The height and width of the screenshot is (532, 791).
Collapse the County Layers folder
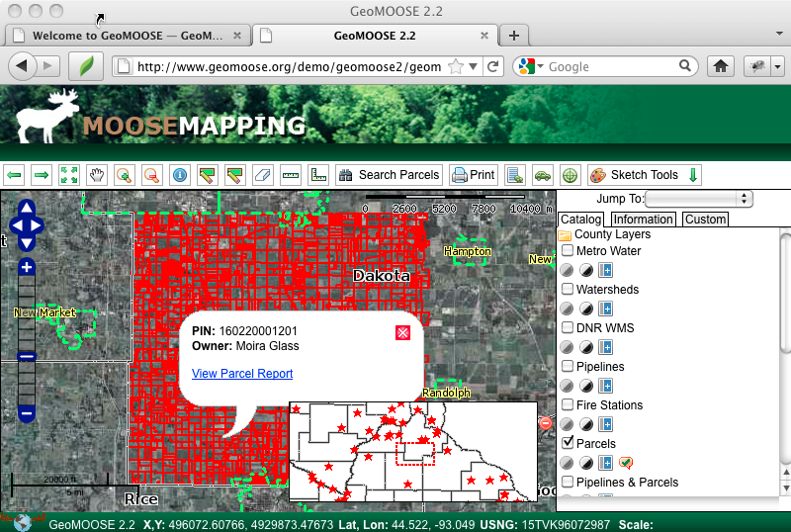click(x=565, y=235)
